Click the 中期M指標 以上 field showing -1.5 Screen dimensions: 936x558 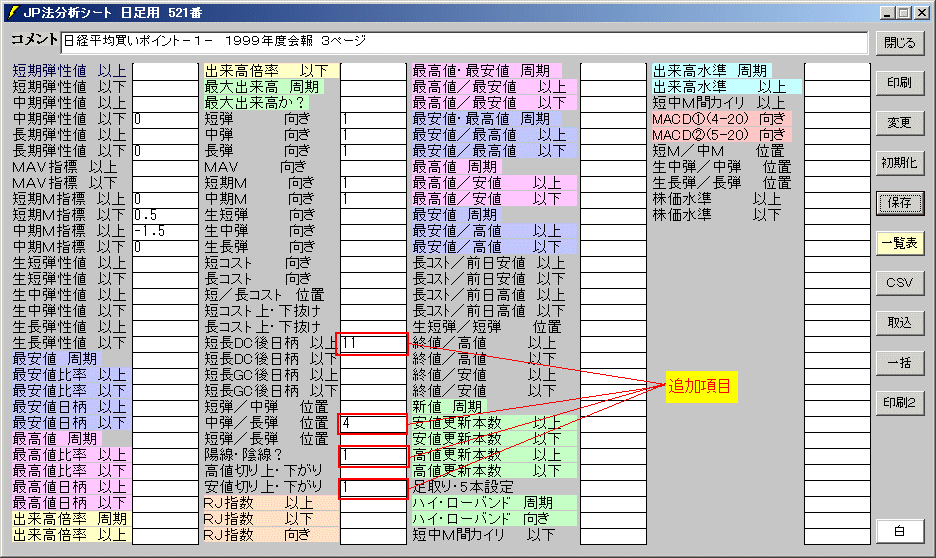pyautogui.click(x=165, y=231)
